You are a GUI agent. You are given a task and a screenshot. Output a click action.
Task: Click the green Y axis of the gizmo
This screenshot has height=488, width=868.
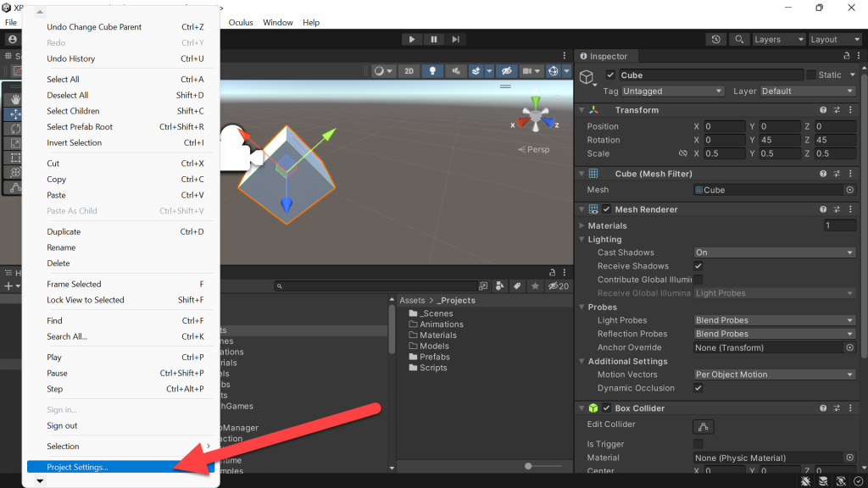(x=536, y=102)
